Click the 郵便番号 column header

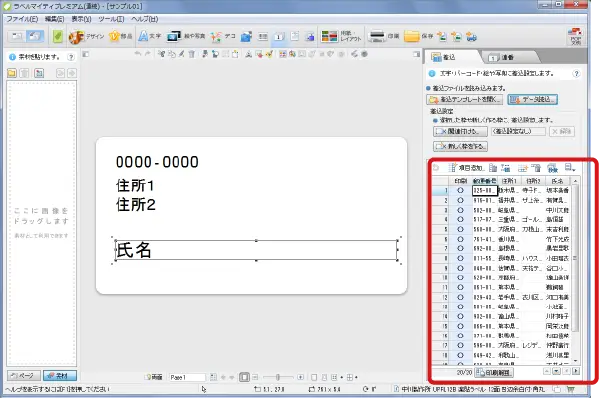pyautogui.click(x=484, y=181)
